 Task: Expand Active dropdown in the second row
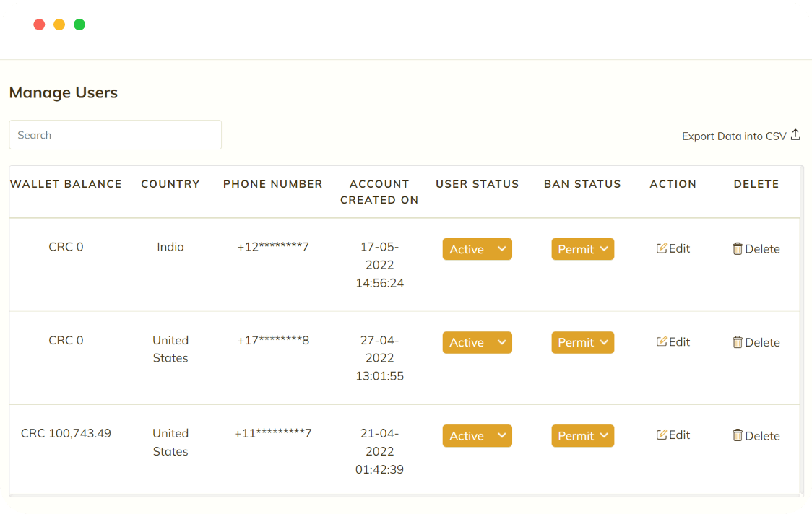pyautogui.click(x=477, y=341)
